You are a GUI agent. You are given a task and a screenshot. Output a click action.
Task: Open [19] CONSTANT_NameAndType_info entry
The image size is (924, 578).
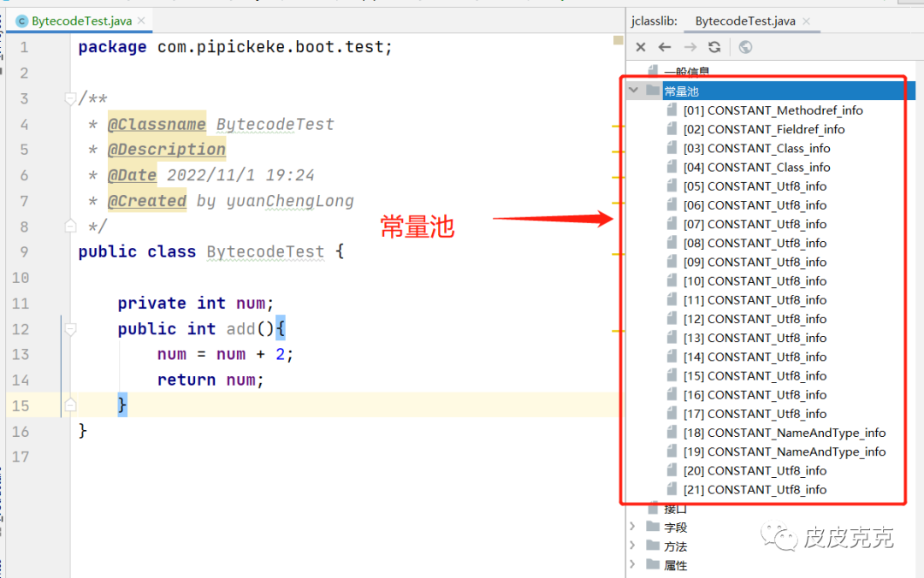tap(785, 451)
